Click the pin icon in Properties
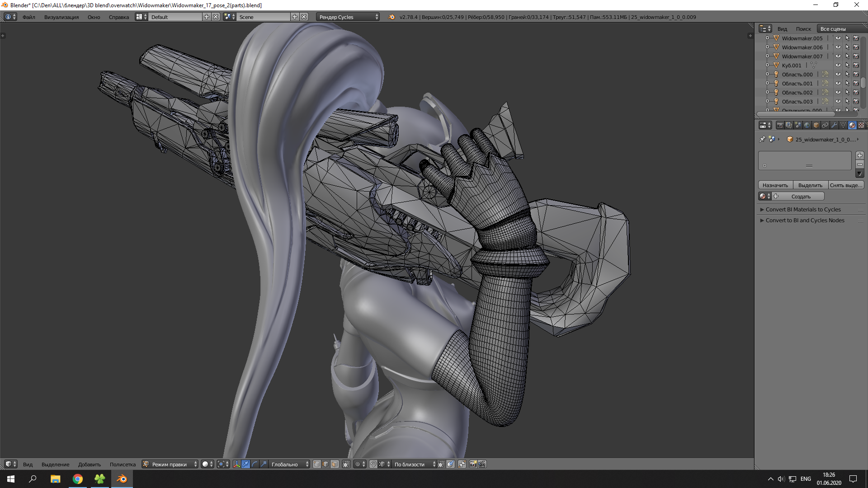This screenshot has width=868, height=488. tap(762, 139)
